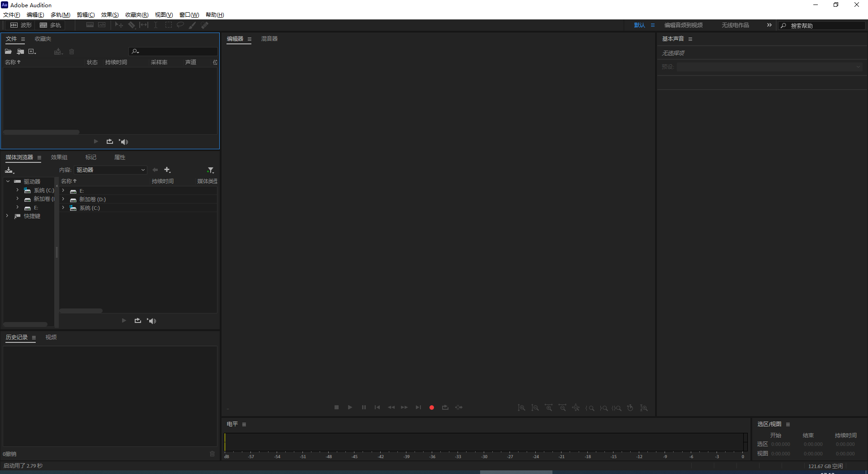Switch to the 混音器 tab
Screen dimensions: 868x474
click(269, 39)
